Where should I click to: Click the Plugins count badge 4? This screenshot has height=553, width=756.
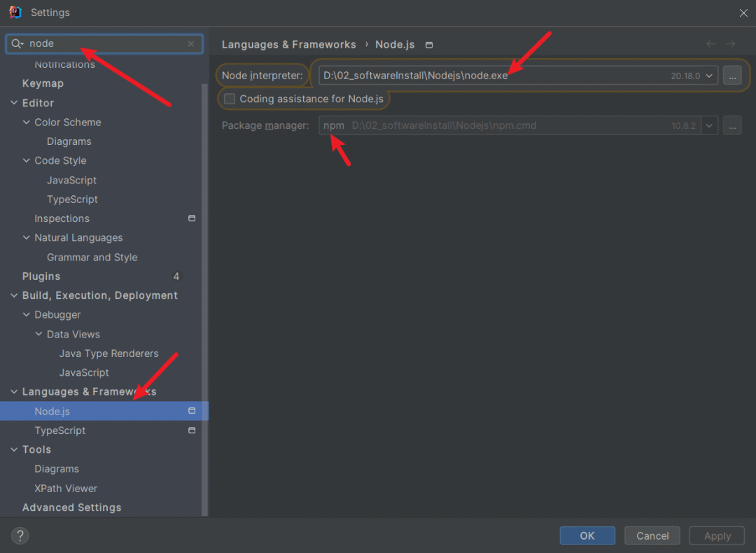click(176, 276)
